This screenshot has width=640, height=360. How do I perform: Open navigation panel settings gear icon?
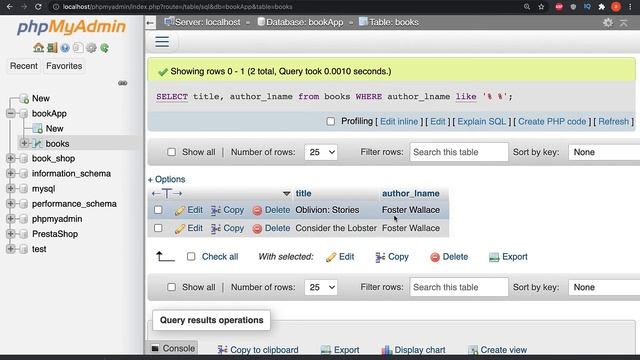click(x=91, y=48)
